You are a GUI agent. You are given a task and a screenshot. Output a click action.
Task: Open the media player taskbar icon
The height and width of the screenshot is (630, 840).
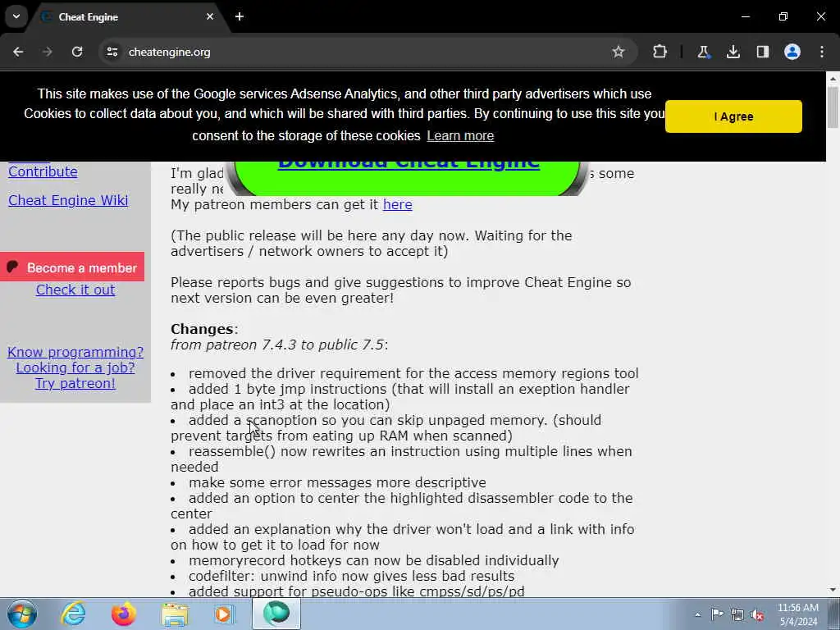click(x=225, y=614)
